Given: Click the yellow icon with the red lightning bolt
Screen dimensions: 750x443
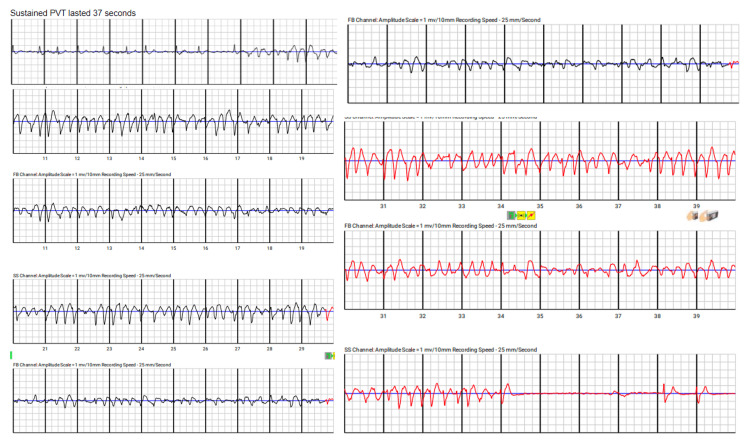Looking at the screenshot, I should (531, 216).
